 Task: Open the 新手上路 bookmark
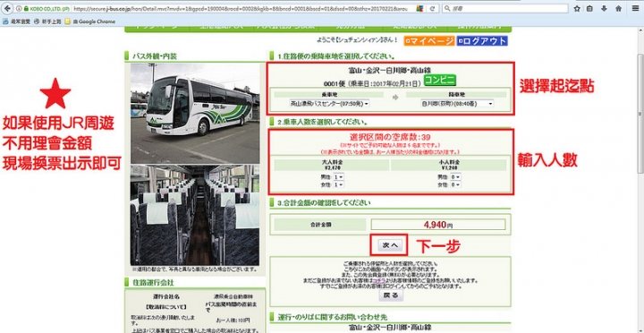pyautogui.click(x=48, y=21)
